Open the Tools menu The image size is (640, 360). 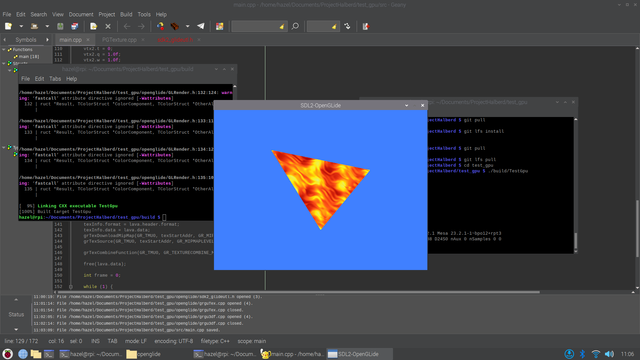pos(144,14)
